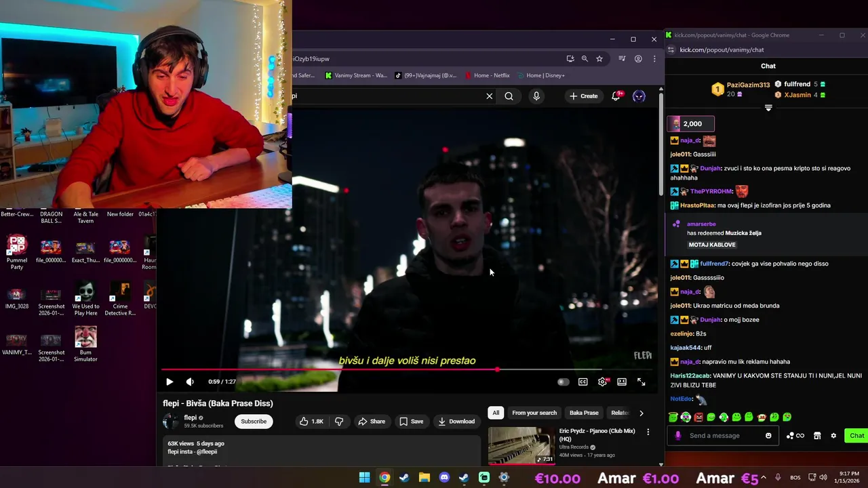This screenshot has height=488, width=868.
Task: Click the YouTube search magnifier button
Action: [509, 96]
